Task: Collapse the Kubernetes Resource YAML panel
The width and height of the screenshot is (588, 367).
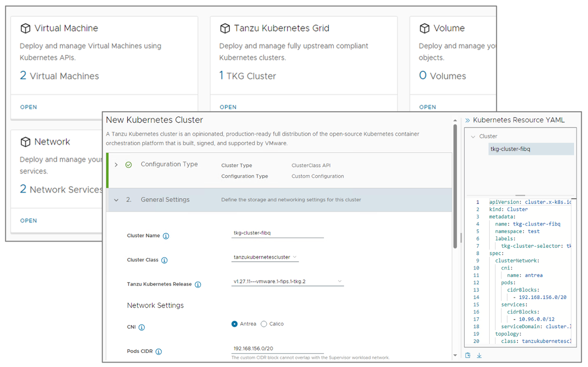Action: point(468,120)
